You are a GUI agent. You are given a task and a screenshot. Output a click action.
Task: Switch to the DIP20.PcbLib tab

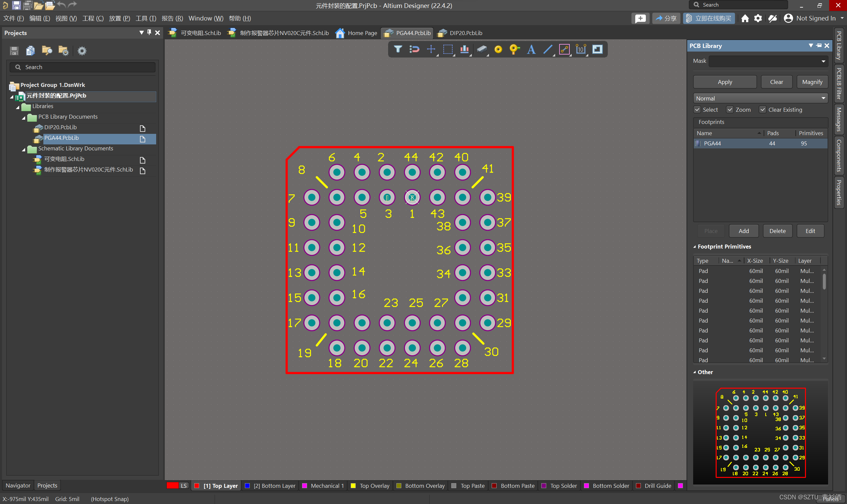[465, 33]
